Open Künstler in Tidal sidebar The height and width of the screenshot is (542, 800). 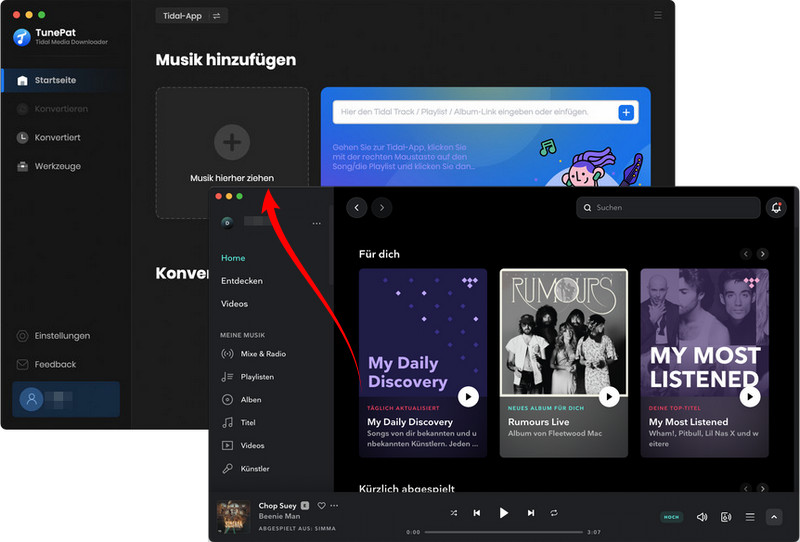pos(245,469)
